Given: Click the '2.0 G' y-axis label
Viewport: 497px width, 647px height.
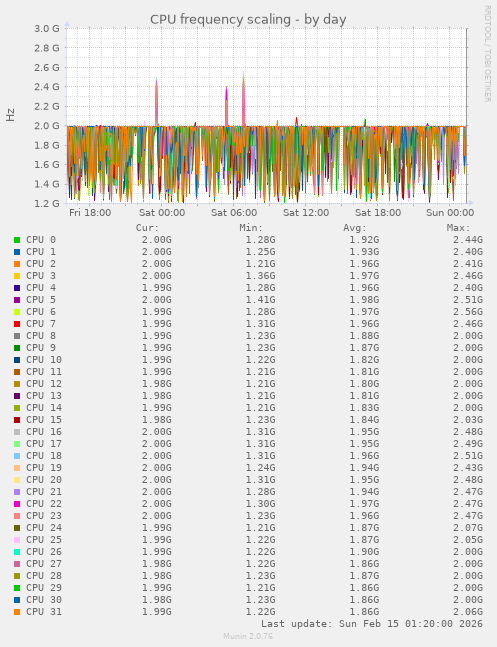Looking at the screenshot, I should 47,126.
